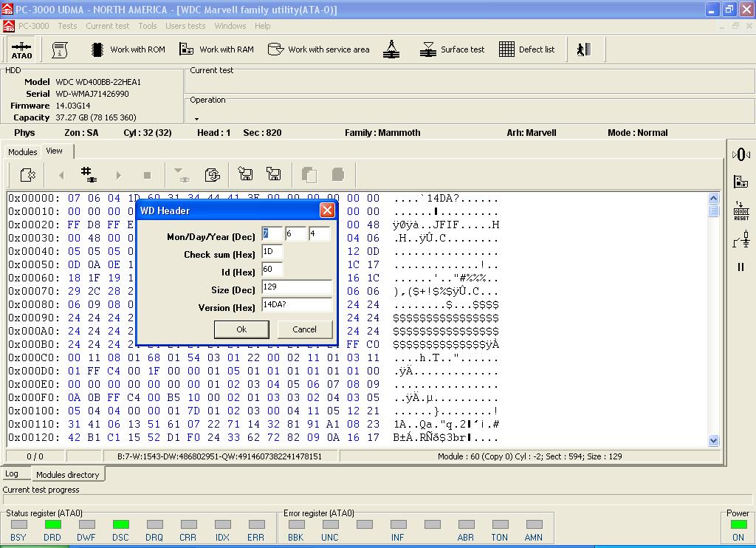
Task: Click the ABR error register indicator
Action: coord(467,524)
